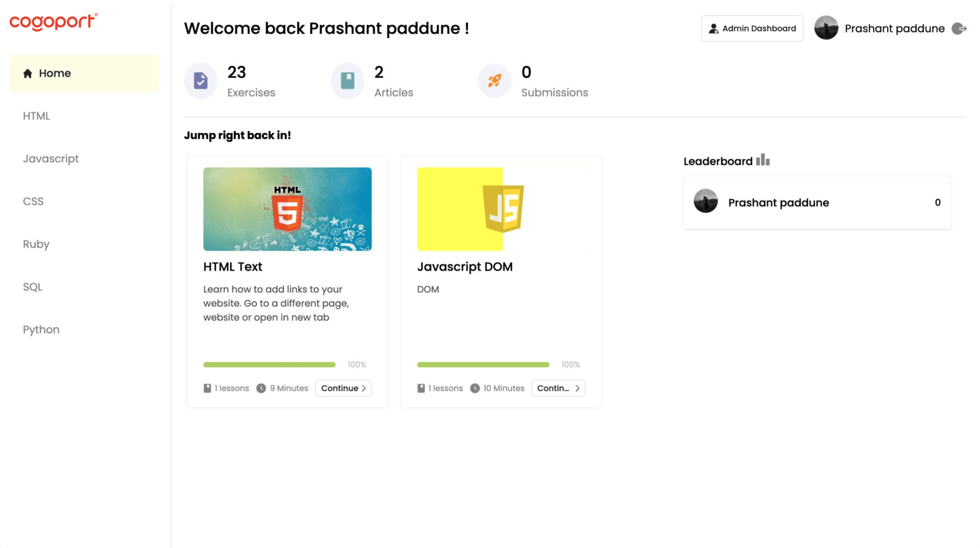The image size is (980, 548).
Task: Click the Home house icon in sidebar
Action: tap(27, 74)
